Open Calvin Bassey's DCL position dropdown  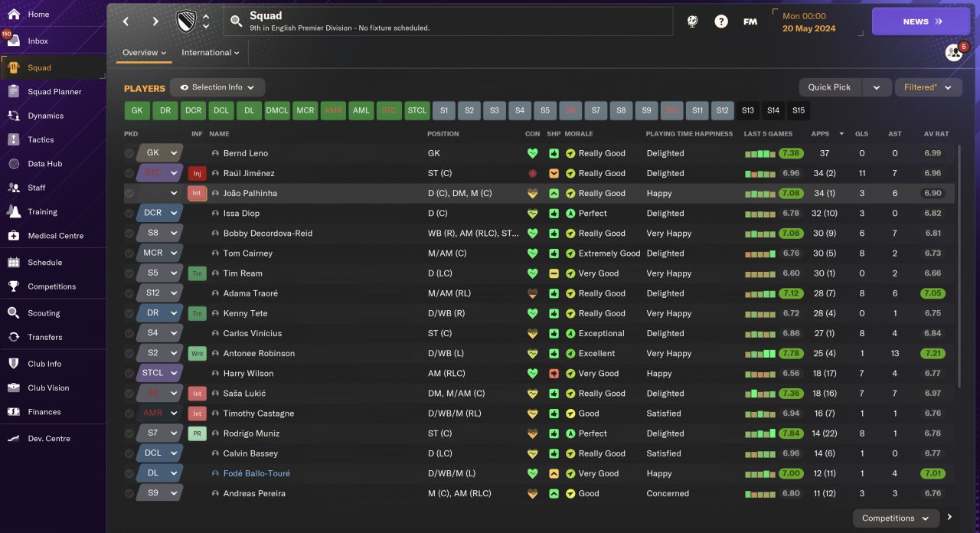(x=160, y=453)
